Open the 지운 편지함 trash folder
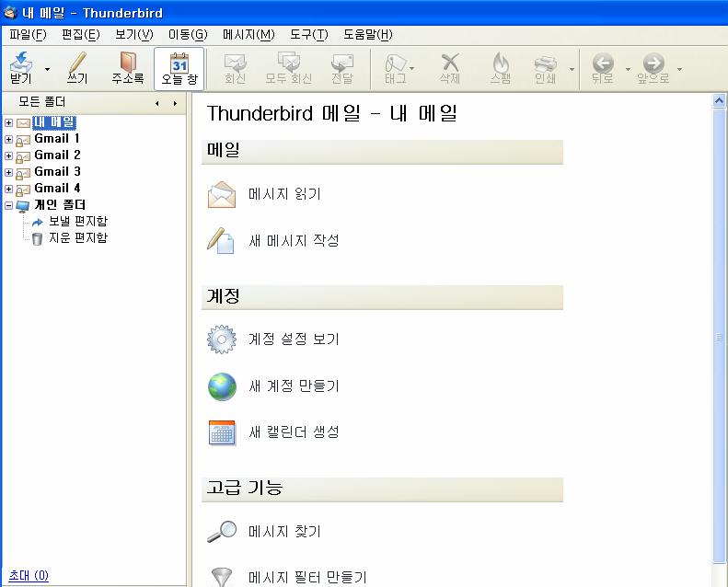 pyautogui.click(x=78, y=237)
